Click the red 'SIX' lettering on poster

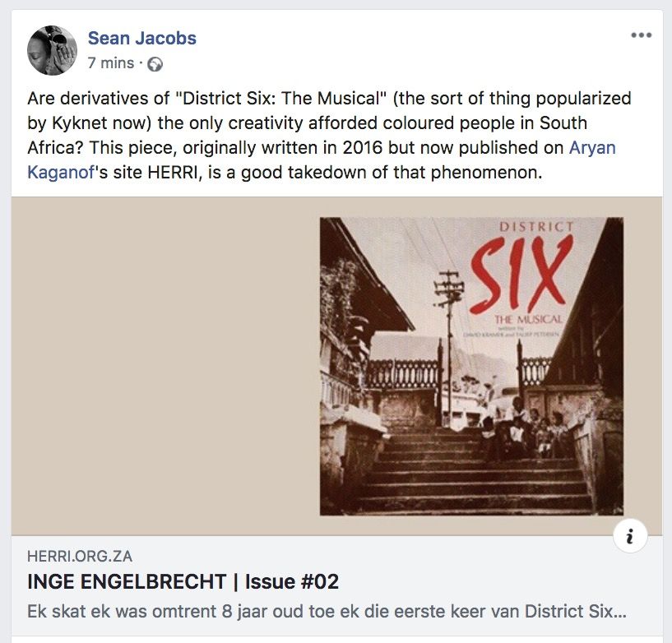click(521, 274)
